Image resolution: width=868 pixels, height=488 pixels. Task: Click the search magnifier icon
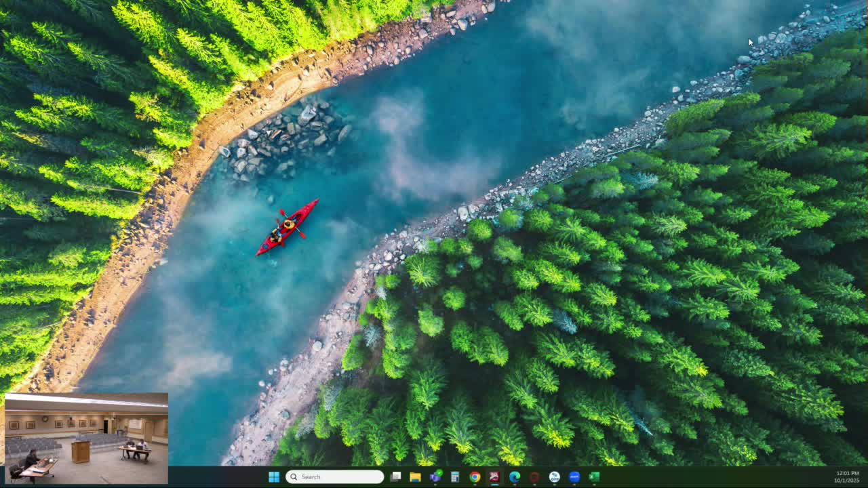(294, 477)
